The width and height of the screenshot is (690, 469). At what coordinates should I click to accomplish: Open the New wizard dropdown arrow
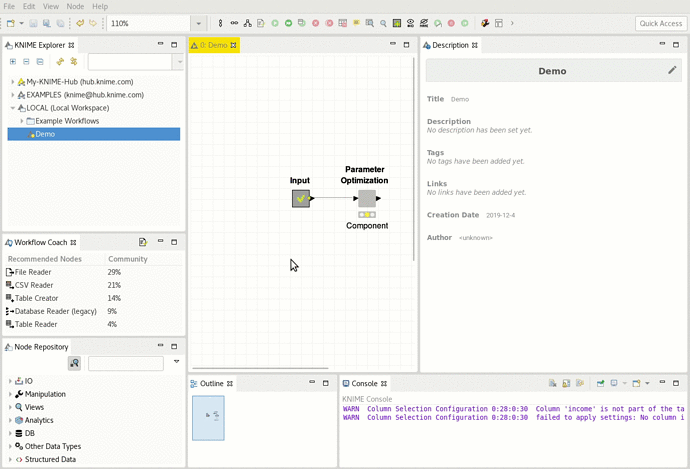(21, 23)
